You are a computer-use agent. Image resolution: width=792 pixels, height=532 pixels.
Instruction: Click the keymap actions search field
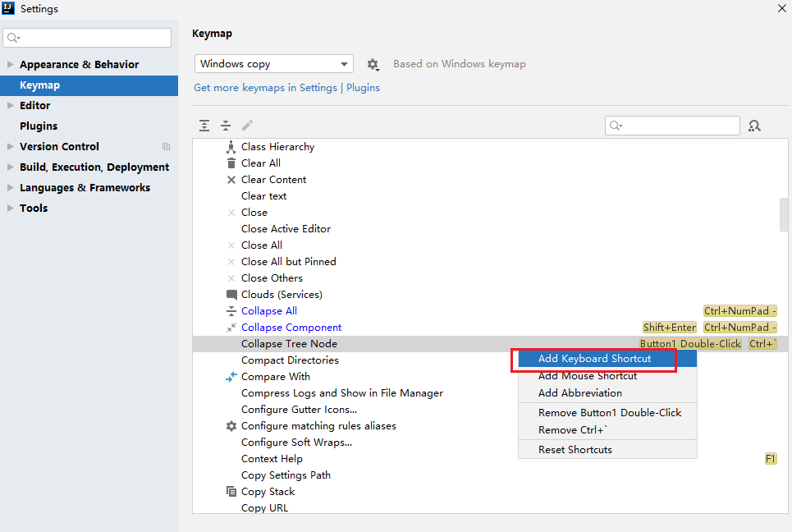[672, 126]
